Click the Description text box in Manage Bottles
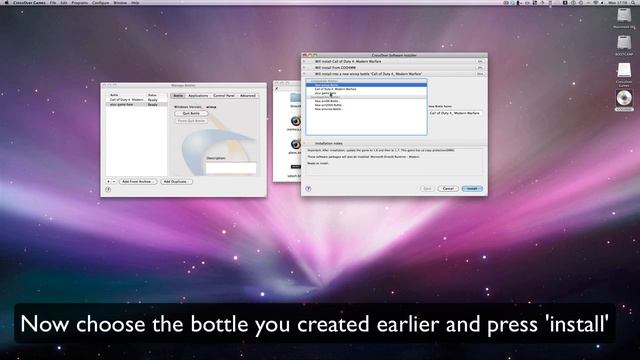This screenshot has width=640, height=360. tap(231, 168)
